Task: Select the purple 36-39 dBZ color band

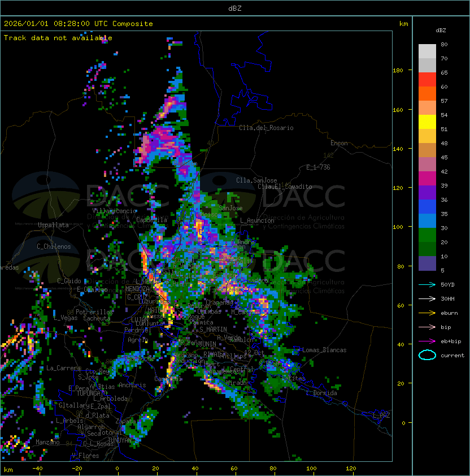Action: (427, 192)
